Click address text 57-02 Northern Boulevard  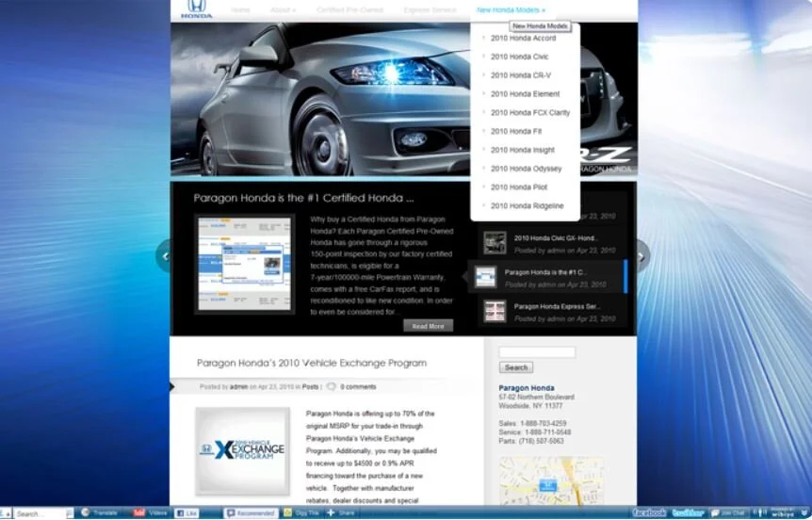click(x=537, y=398)
